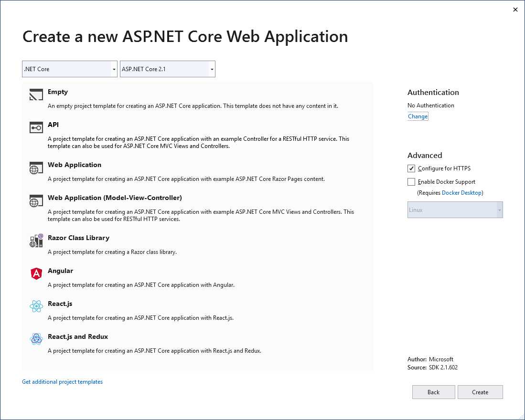The width and height of the screenshot is (525, 420).
Task: Click the Angular template icon
Action: (36, 273)
